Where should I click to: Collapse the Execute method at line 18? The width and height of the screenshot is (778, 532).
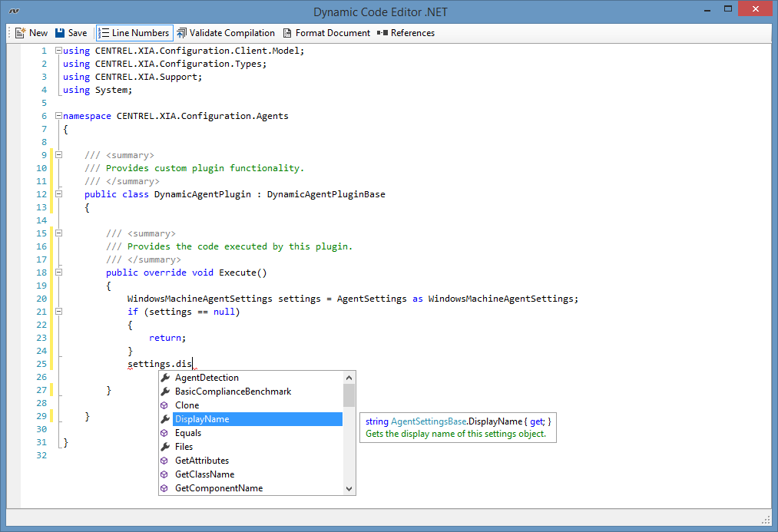click(58, 273)
